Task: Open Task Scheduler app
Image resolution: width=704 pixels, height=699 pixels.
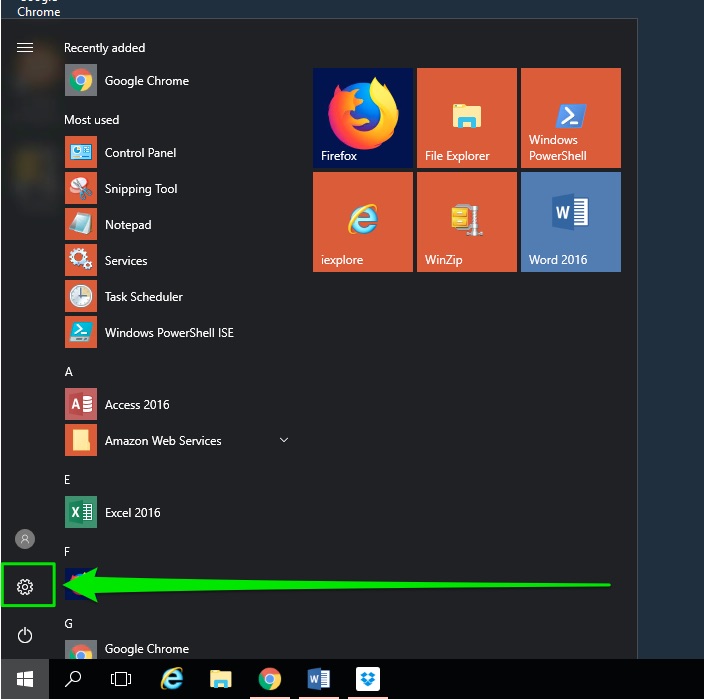Action: [x=178, y=296]
